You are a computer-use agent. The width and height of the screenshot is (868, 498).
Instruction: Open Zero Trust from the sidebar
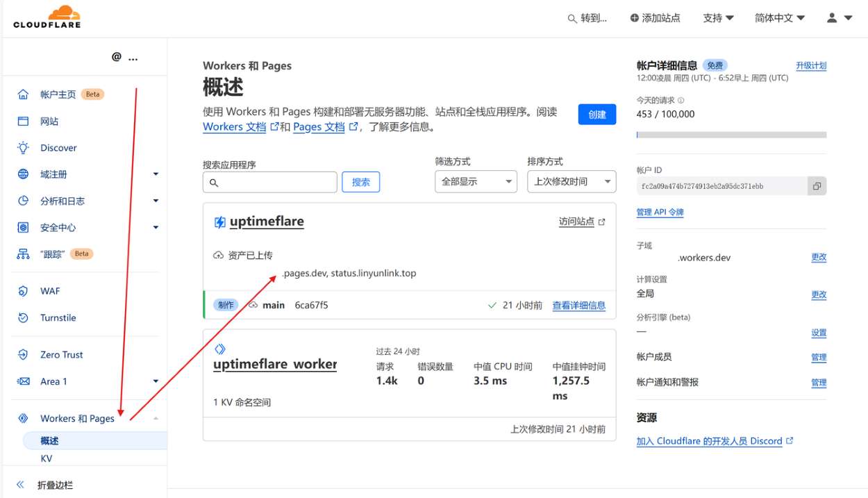pyautogui.click(x=62, y=355)
